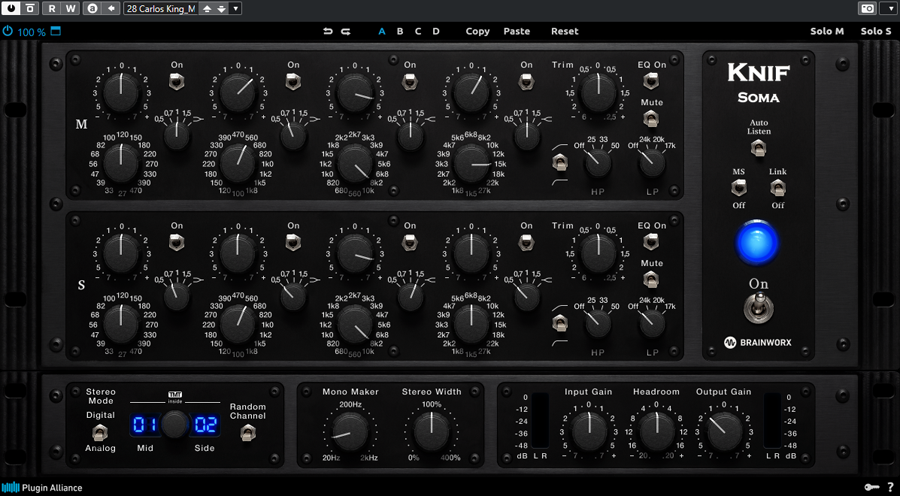The image size is (900, 496).
Task: Click the S channel HP filter knob
Action: pos(598,324)
